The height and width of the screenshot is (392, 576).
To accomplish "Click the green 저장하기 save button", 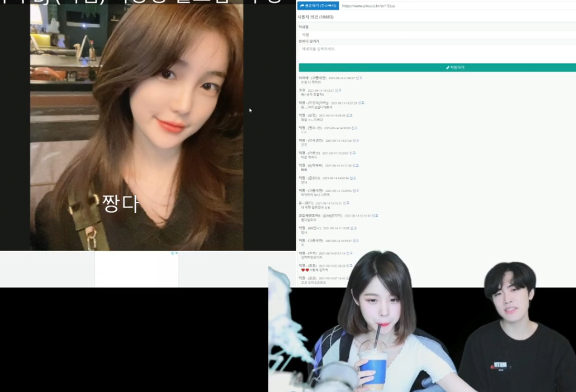I will [x=437, y=68].
